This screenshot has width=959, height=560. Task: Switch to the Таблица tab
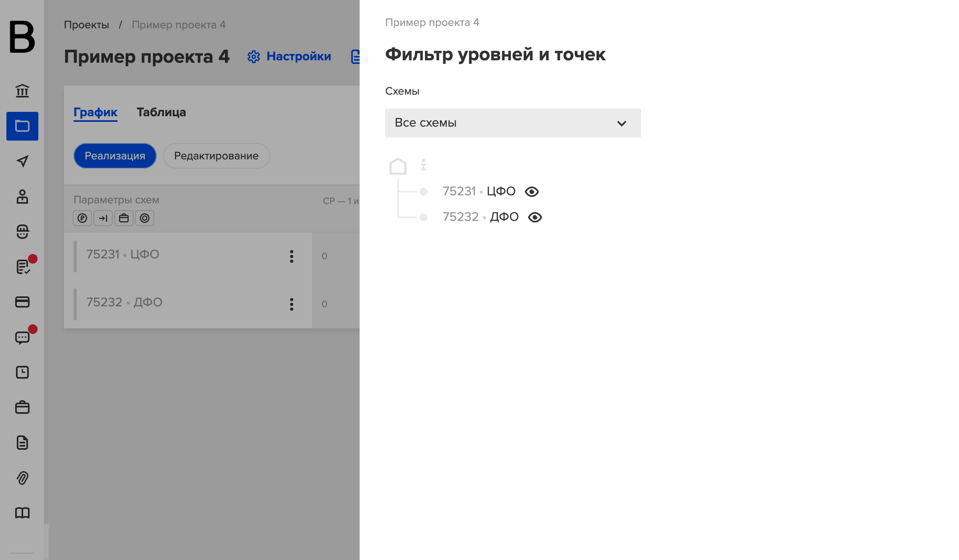(x=161, y=112)
